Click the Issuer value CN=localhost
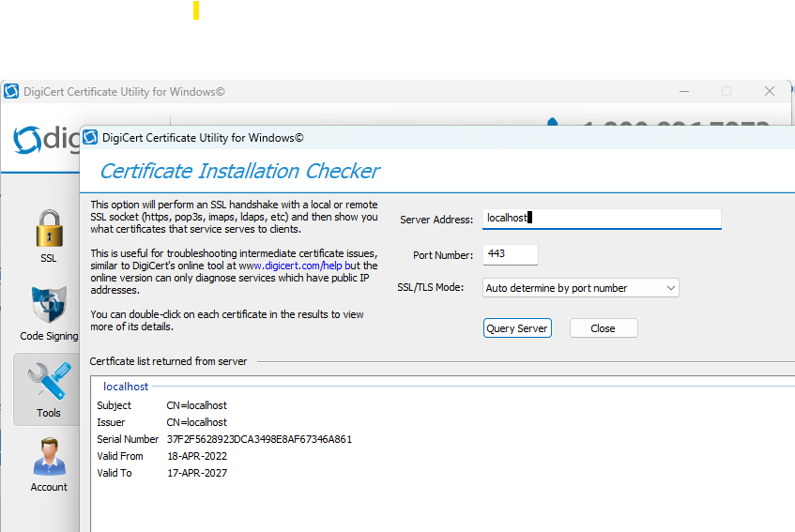This screenshot has width=795, height=532. tap(197, 422)
